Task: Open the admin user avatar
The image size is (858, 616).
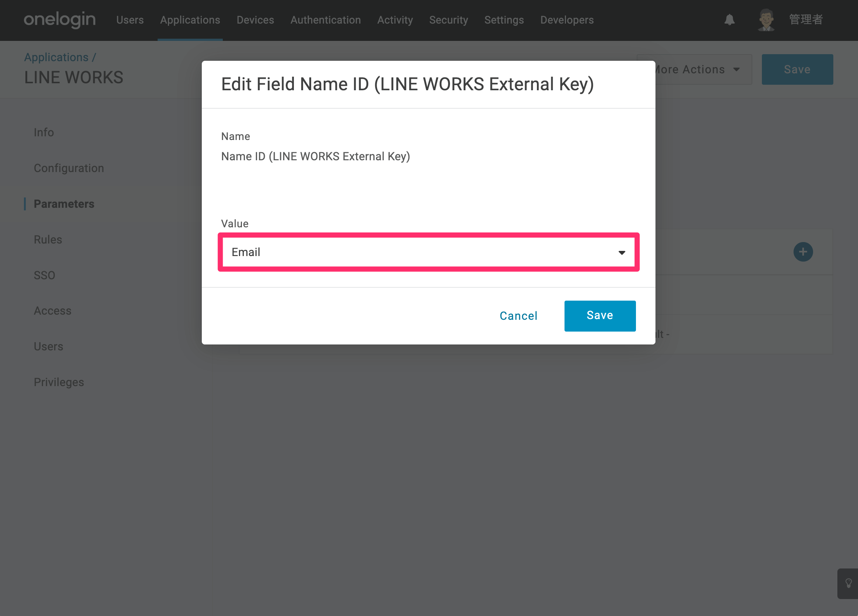Action: coord(766,20)
